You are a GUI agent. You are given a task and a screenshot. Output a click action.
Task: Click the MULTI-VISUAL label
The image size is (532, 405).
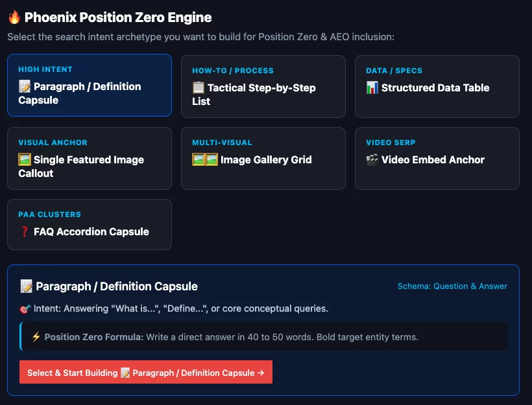click(223, 143)
